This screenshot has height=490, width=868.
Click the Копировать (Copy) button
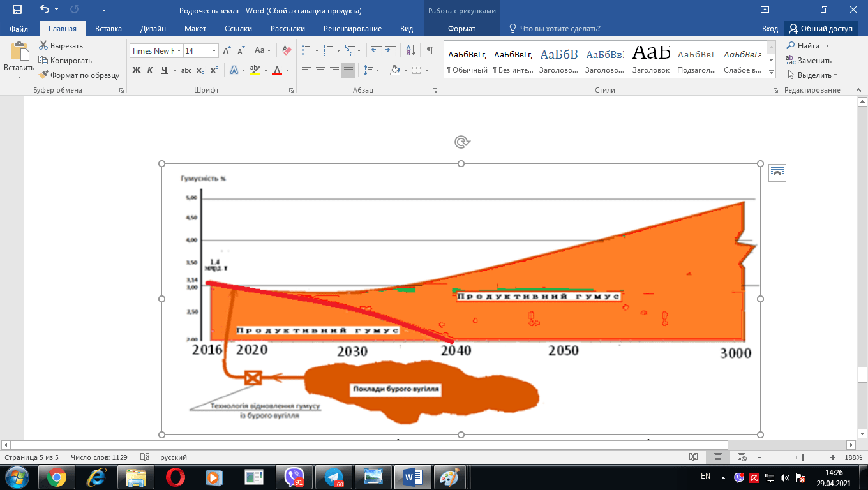pyautogui.click(x=65, y=61)
